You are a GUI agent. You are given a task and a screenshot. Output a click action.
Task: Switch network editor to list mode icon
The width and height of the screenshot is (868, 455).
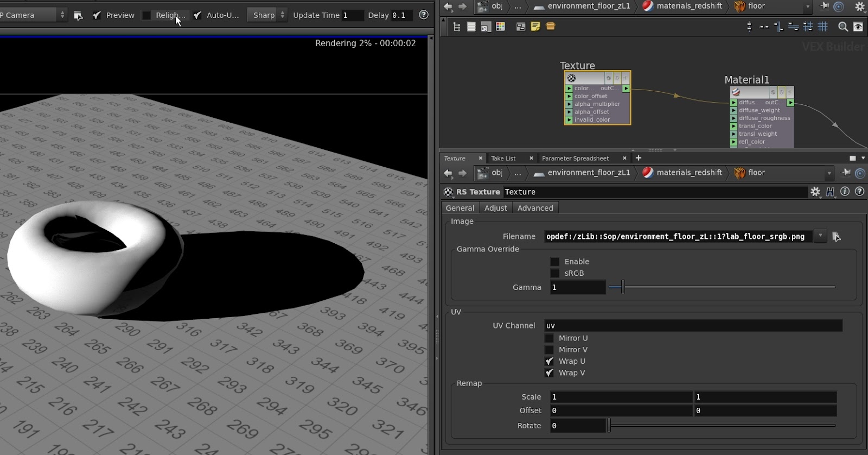pos(471,27)
